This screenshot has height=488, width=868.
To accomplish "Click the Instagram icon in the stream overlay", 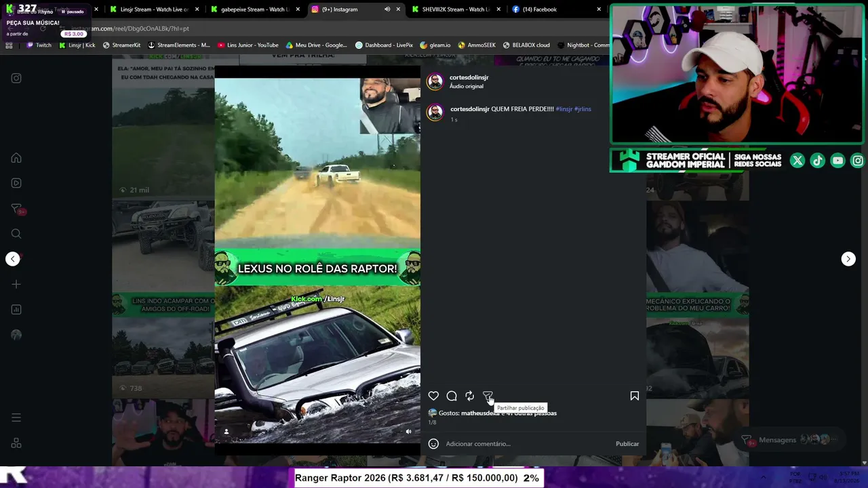I will click(859, 161).
